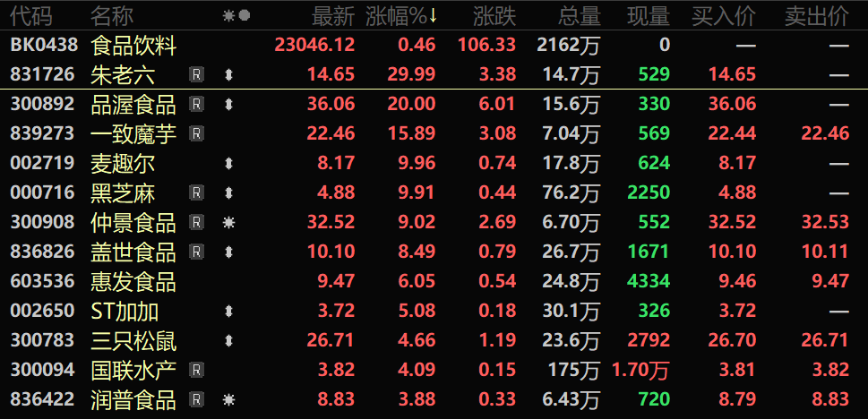Sort by the 最新 column header
Screen dimensions: 868x419
click(333, 17)
